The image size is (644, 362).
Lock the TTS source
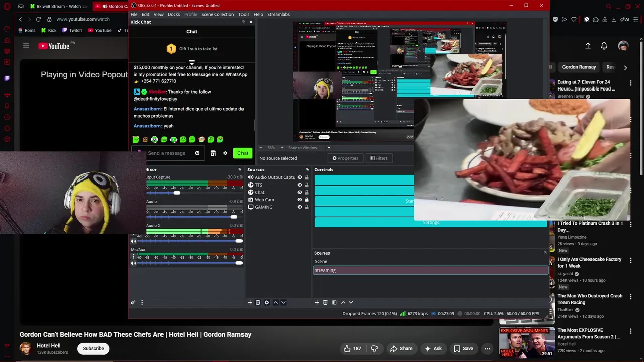pyautogui.click(x=307, y=185)
